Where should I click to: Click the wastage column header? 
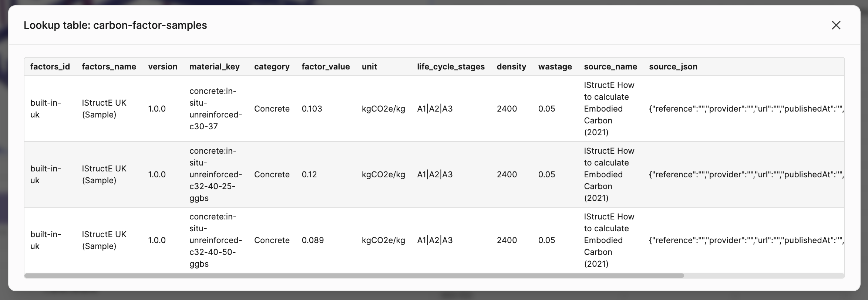point(555,67)
